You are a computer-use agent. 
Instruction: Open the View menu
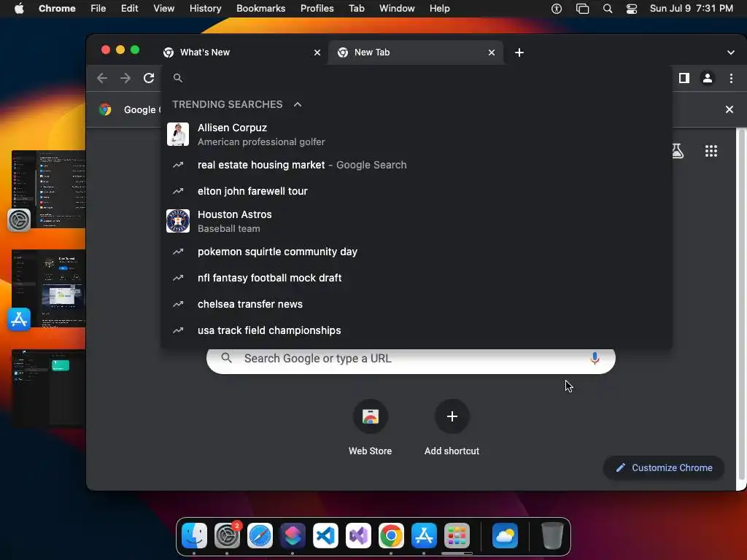pyautogui.click(x=164, y=9)
